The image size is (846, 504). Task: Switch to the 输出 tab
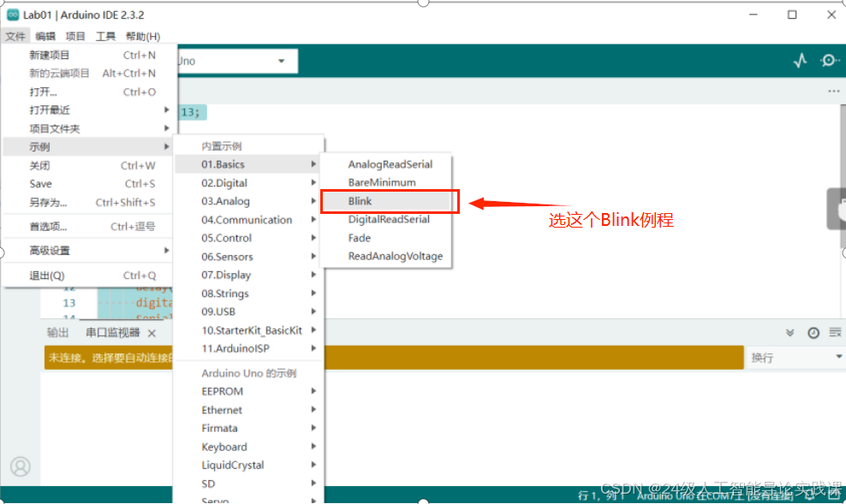pos(57,333)
